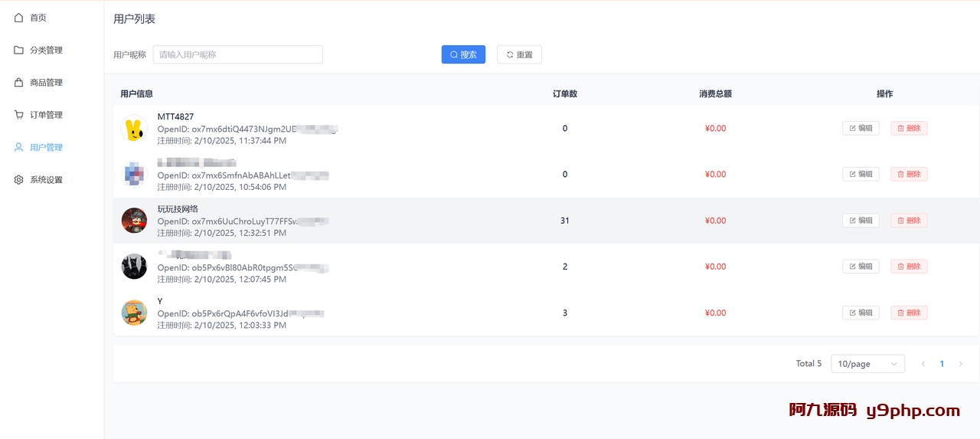Click the OpenID starting ob5Px6rQpA4F6vfoVI3Jd

(241, 313)
